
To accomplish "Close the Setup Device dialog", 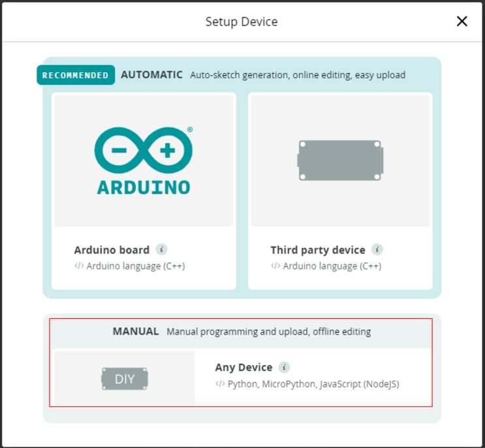I will click(x=462, y=22).
